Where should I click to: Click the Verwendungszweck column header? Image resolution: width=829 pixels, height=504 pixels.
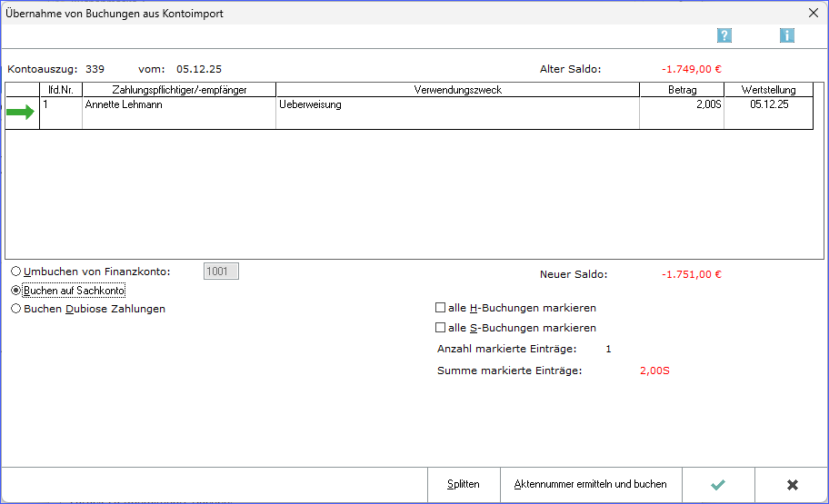458,90
